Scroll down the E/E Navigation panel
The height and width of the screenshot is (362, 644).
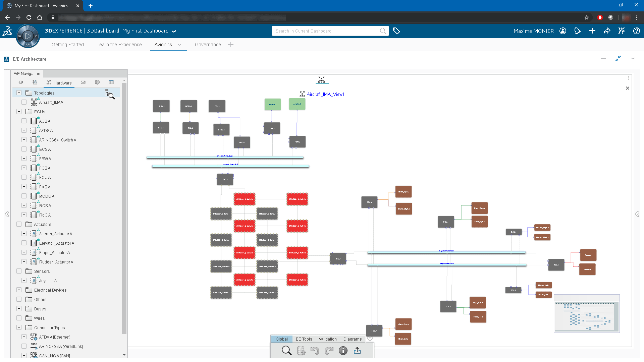click(124, 356)
